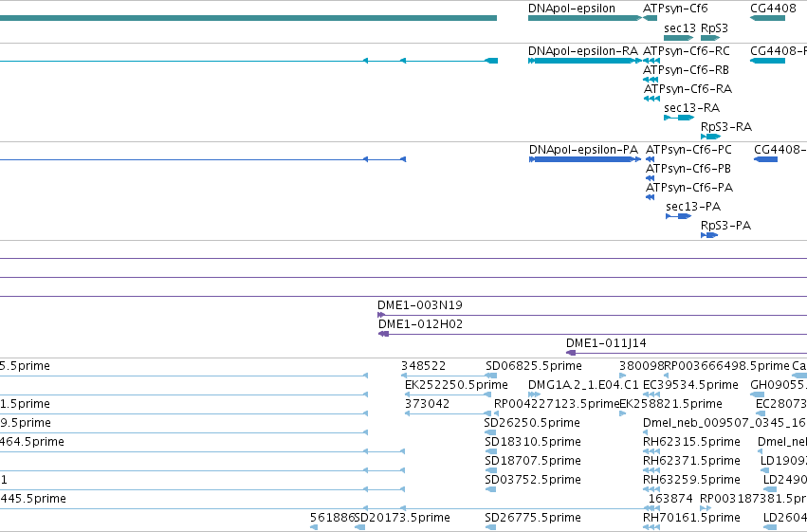
Task: Open transcript label ATPsyn-Cf6-RB
Action: (686, 70)
